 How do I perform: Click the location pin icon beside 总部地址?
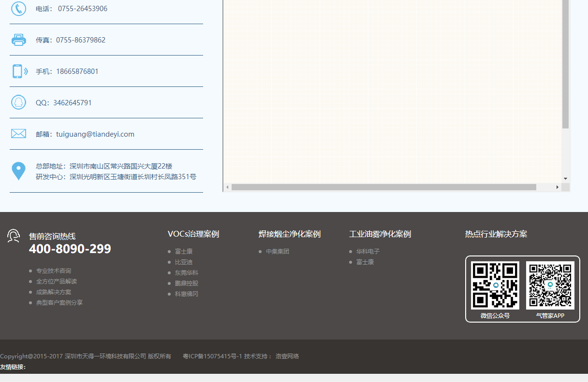coord(18,170)
